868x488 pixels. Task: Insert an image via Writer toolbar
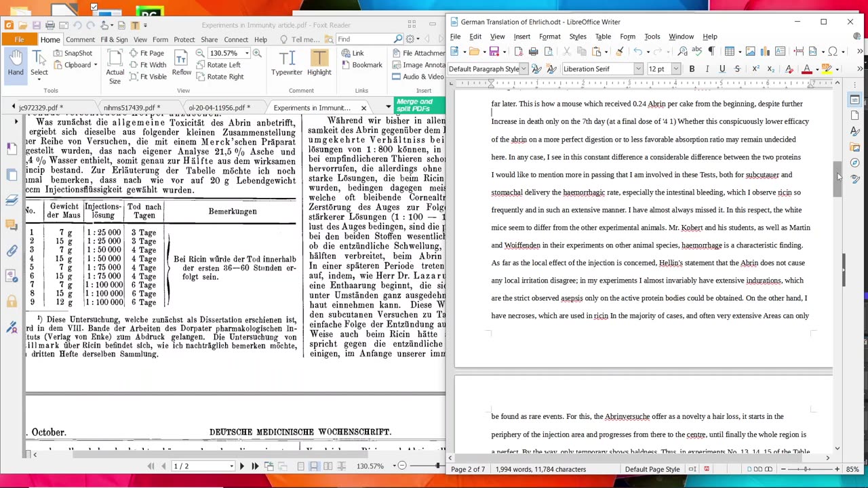pos(750,52)
